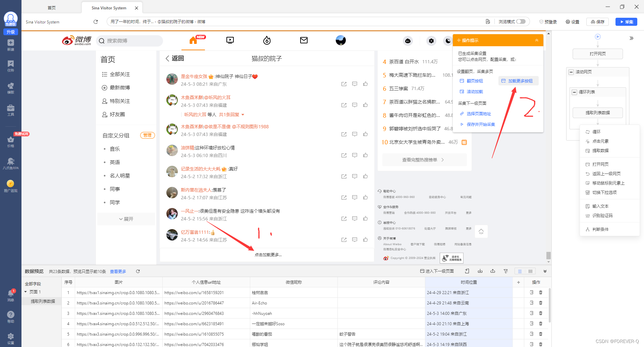
Task: Open the 价格 pricing sidebar icon
Action: 11,142
